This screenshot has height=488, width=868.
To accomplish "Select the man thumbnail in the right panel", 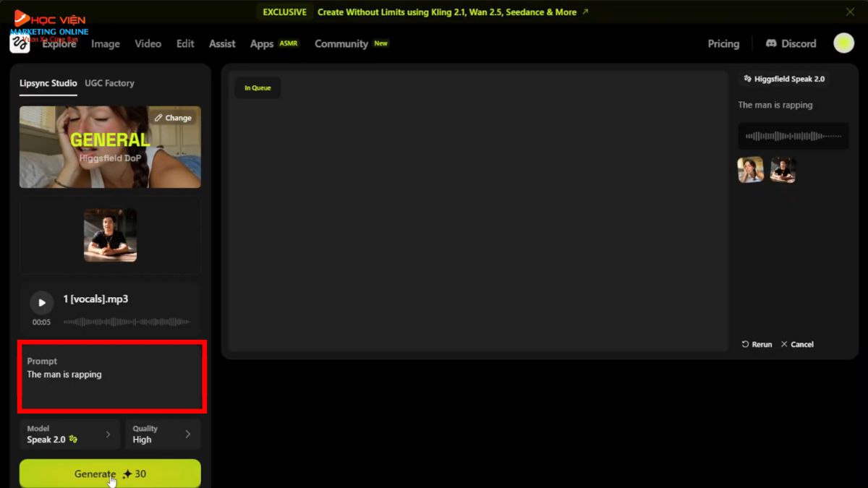I will point(783,170).
